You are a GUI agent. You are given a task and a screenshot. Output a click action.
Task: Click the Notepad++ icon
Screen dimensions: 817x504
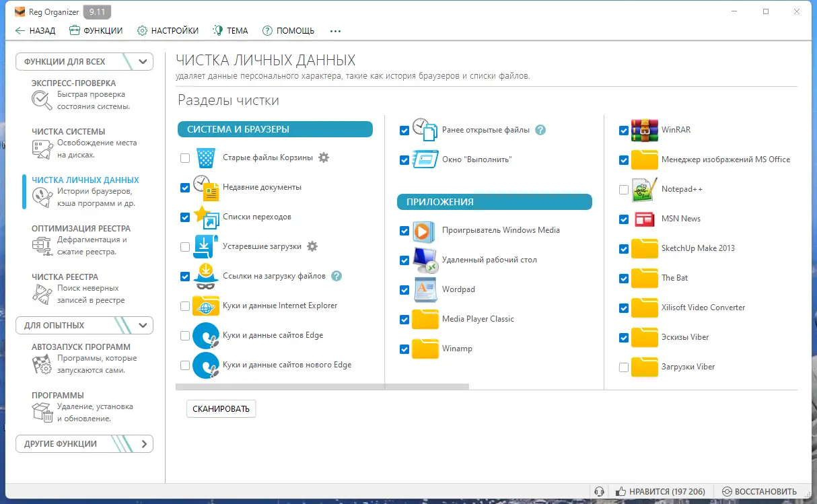point(645,189)
